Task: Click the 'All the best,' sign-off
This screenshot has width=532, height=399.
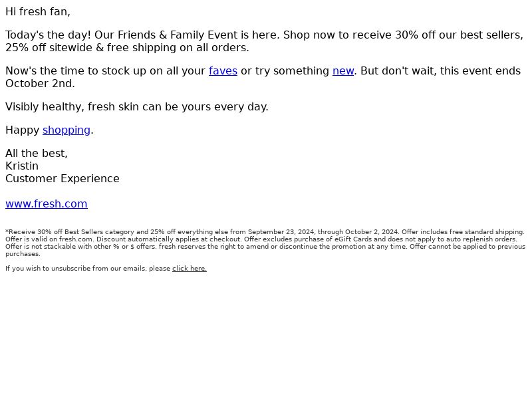Action: (x=37, y=154)
